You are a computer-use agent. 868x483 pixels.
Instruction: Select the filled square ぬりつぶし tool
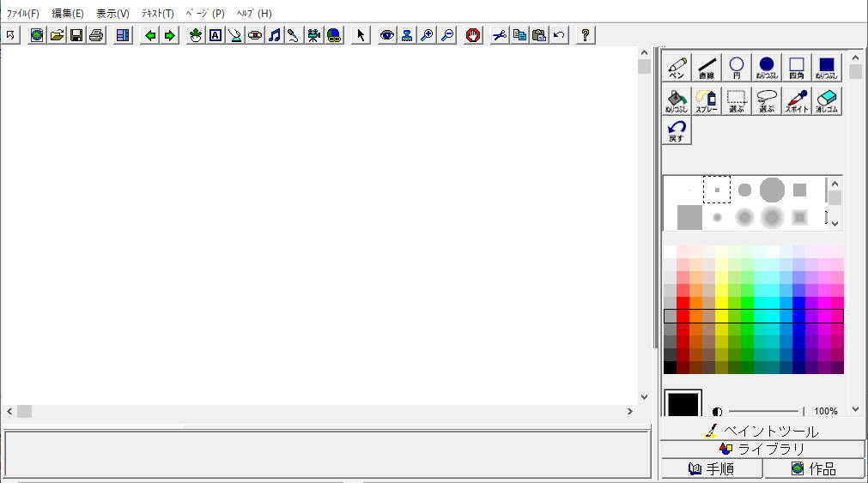(x=827, y=68)
